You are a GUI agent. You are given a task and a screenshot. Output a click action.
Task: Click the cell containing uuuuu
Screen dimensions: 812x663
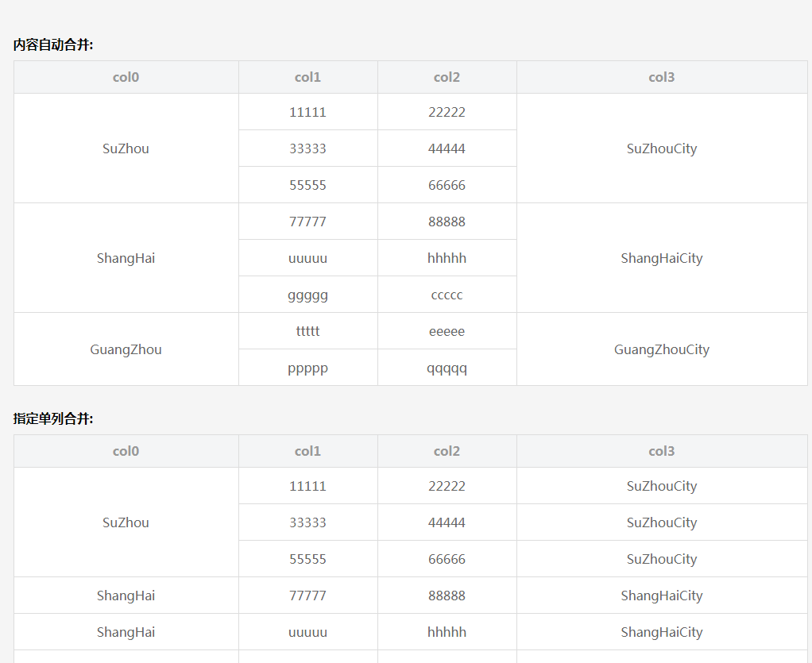(307, 257)
